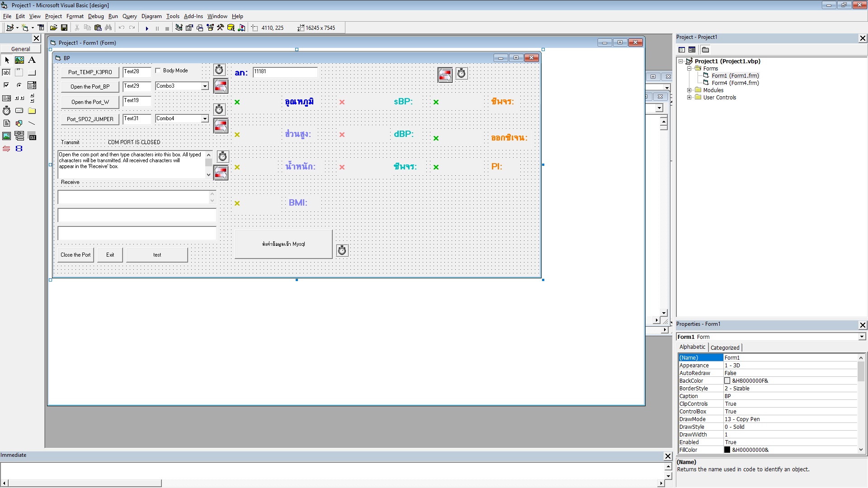Select the OptionButton tool in toolbox
Image resolution: width=868 pixels, height=488 pixels.
click(19, 85)
